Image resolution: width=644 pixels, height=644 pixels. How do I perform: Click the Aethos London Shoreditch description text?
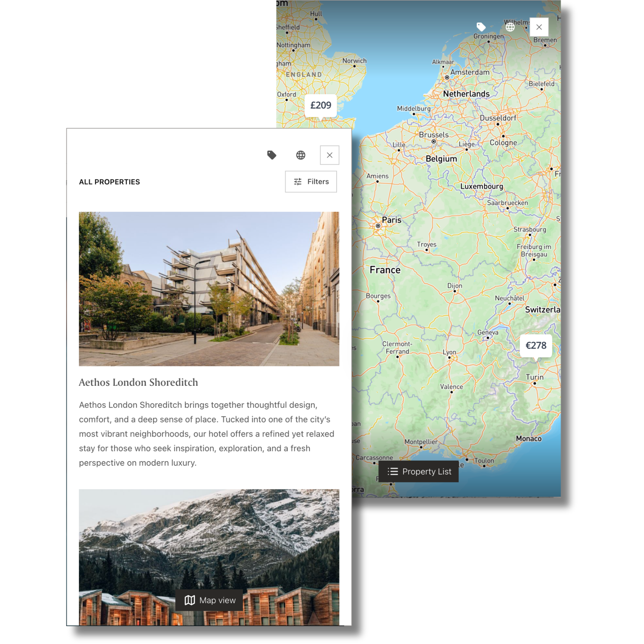click(x=207, y=434)
